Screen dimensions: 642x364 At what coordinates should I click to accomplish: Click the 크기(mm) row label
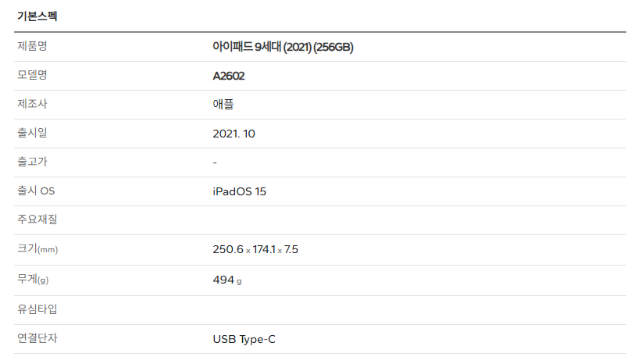pos(38,249)
